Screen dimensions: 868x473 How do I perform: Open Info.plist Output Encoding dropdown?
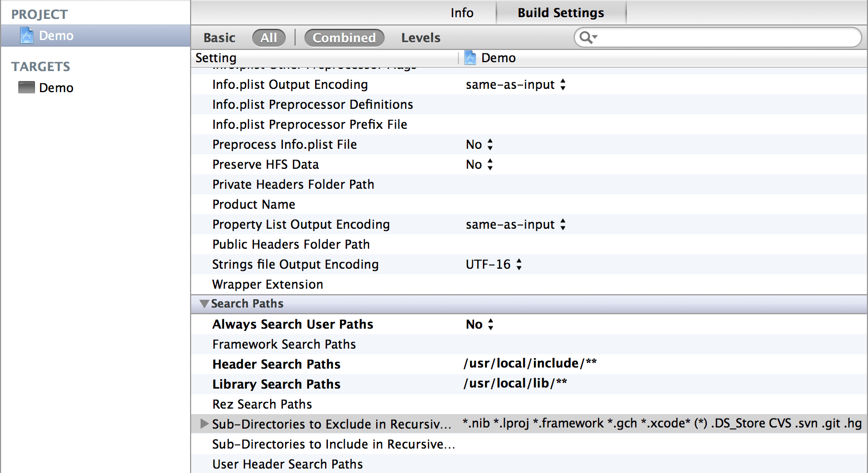coord(515,84)
